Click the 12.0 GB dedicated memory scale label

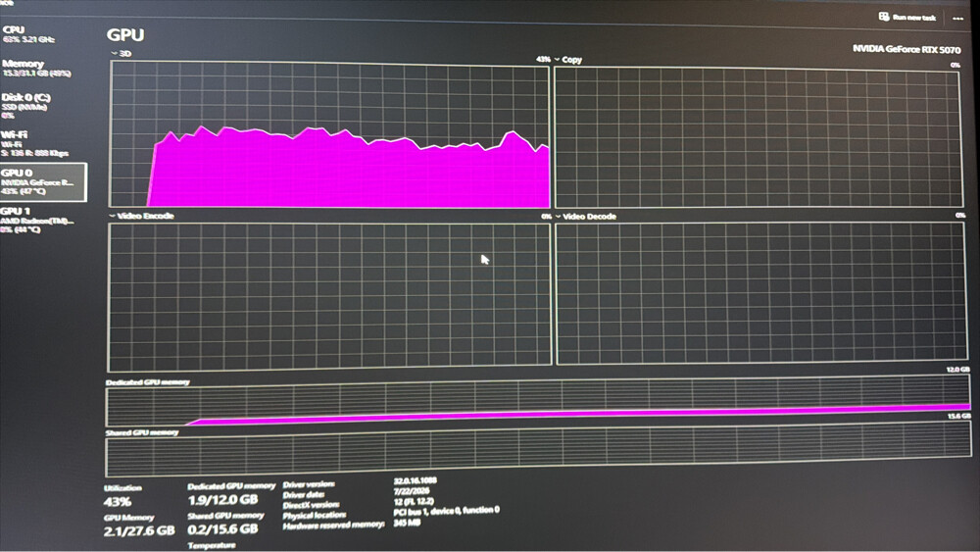[x=958, y=370]
